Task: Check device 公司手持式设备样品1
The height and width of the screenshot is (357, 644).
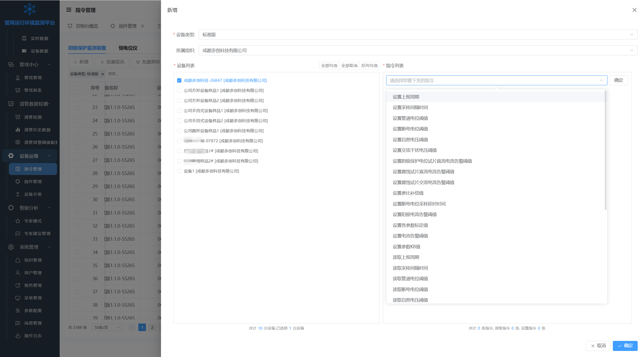Action: (179, 111)
